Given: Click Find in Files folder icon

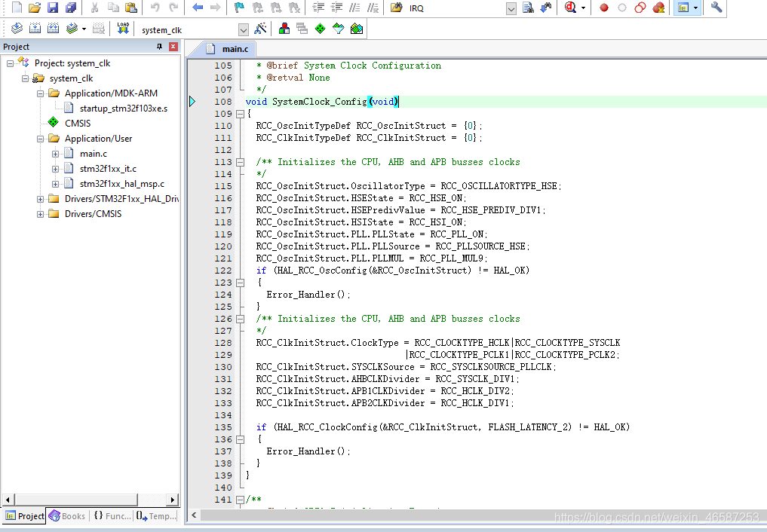Looking at the screenshot, I should coord(396,8).
